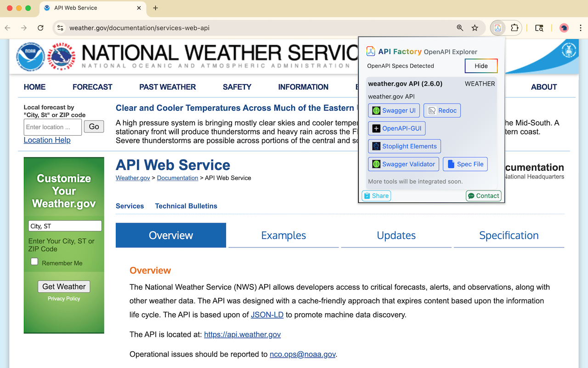Click the Contact button in popup
Screen dimensions: 588x368
(483, 195)
